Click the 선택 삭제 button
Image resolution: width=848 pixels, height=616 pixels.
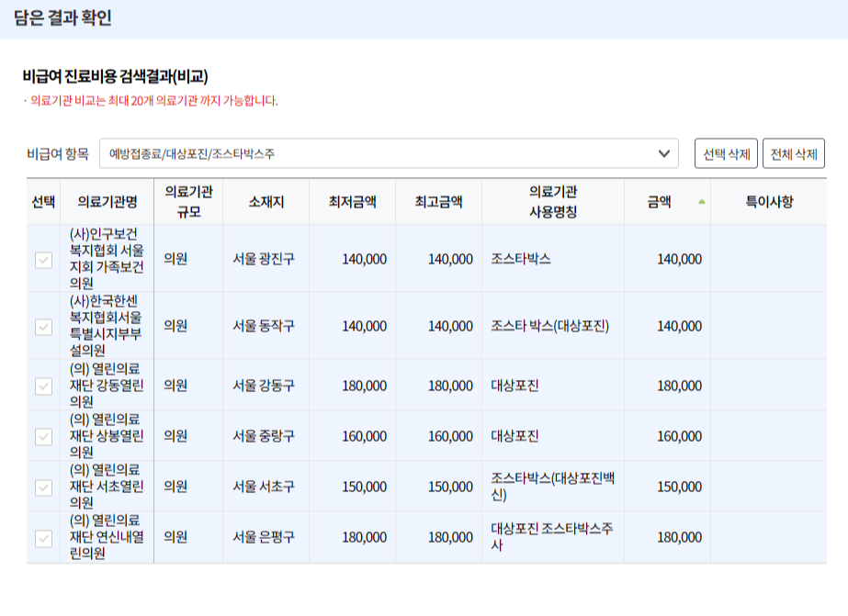point(729,153)
